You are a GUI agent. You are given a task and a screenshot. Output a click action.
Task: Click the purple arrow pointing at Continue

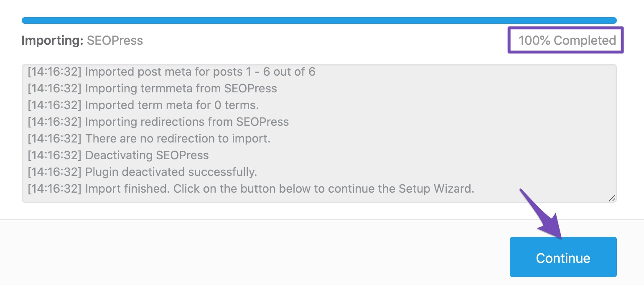click(542, 216)
